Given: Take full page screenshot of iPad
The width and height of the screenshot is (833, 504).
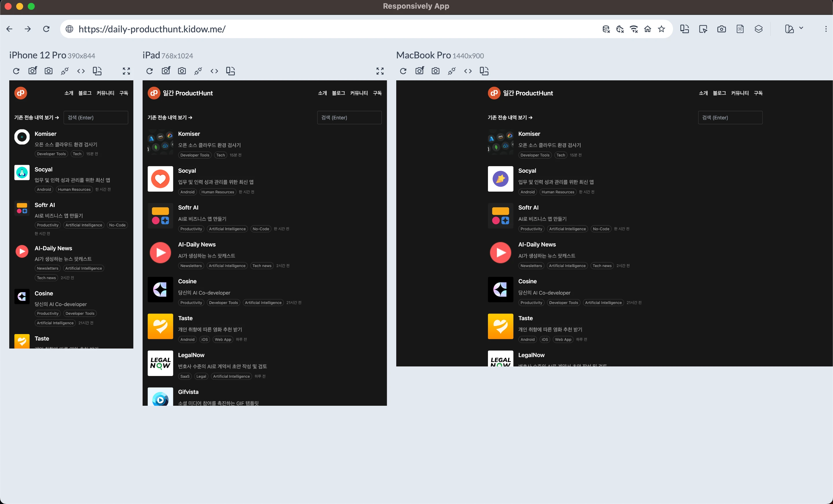Looking at the screenshot, I should click(182, 71).
